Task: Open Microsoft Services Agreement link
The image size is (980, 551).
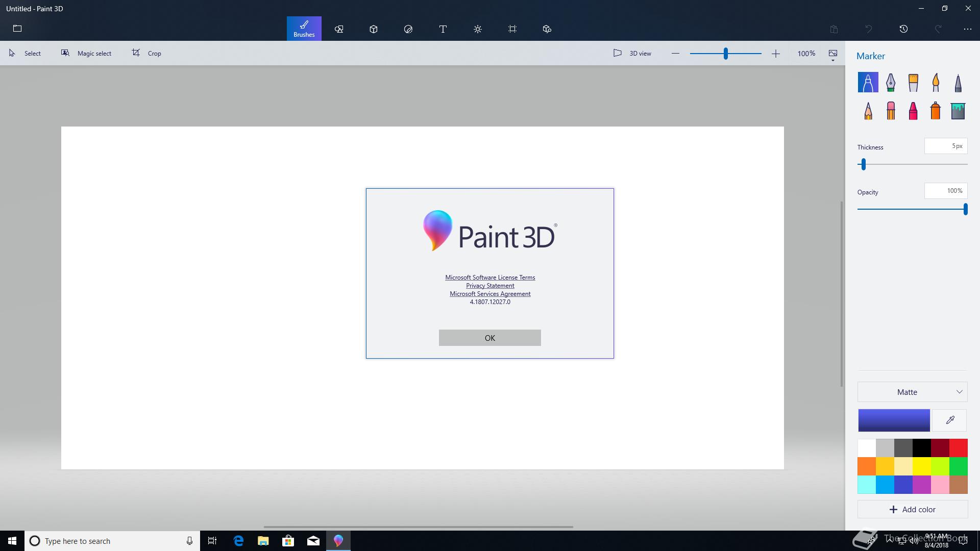Action: click(490, 294)
